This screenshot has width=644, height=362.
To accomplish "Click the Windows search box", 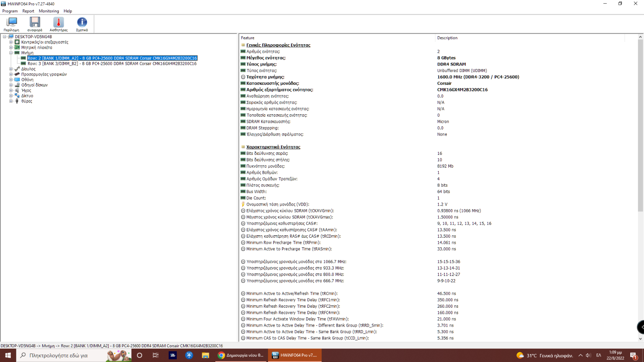I will (x=74, y=355).
